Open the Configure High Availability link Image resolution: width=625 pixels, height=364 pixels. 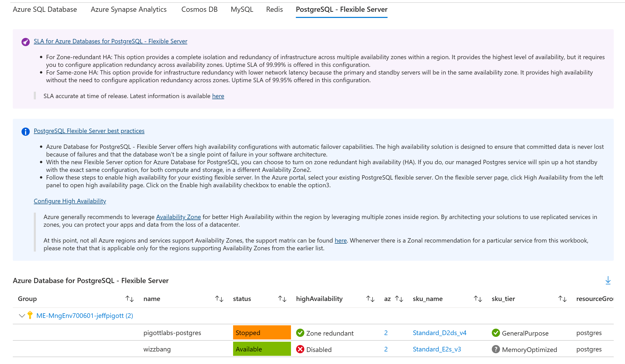pyautogui.click(x=70, y=201)
